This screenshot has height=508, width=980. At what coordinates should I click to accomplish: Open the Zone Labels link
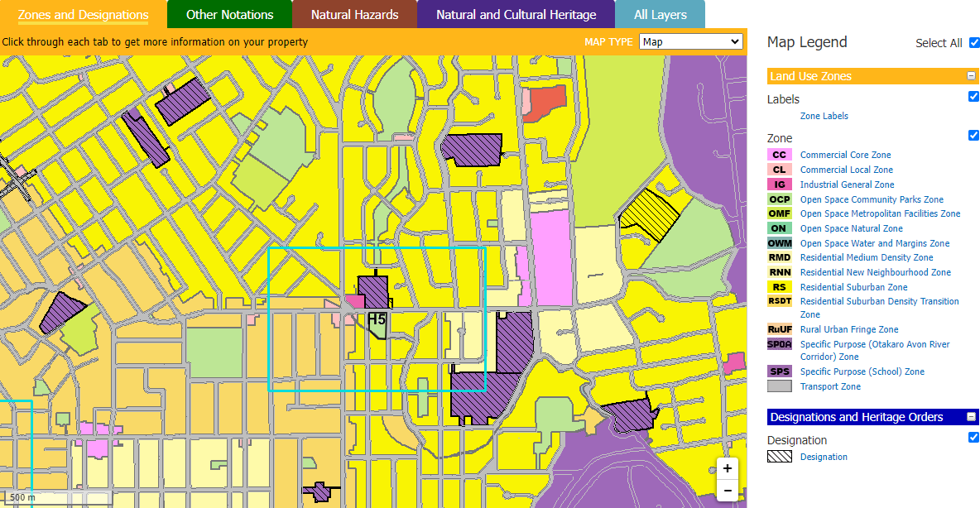(824, 116)
